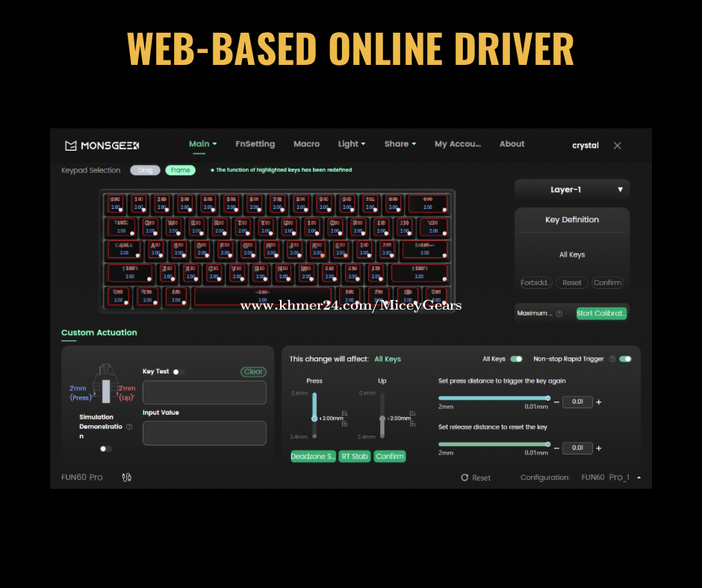This screenshot has width=702, height=588.
Task: Click the green Confirm button beside RT Stab
Action: [x=390, y=457]
